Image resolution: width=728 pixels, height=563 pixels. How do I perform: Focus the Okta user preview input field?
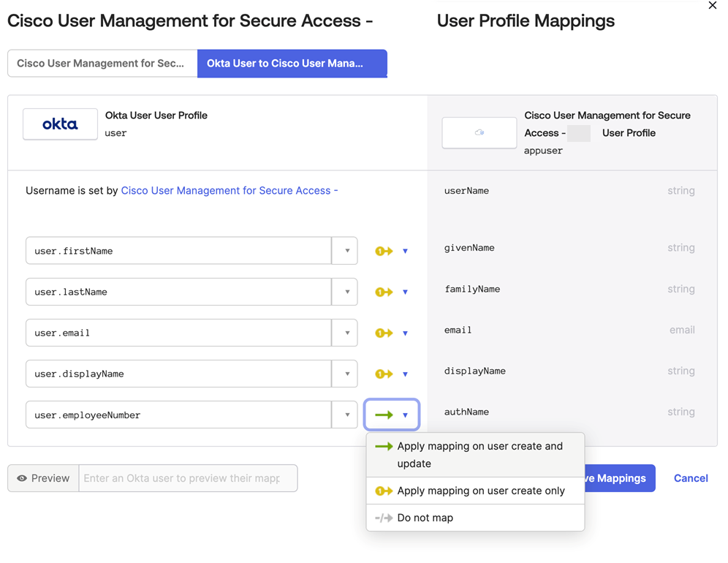188,478
